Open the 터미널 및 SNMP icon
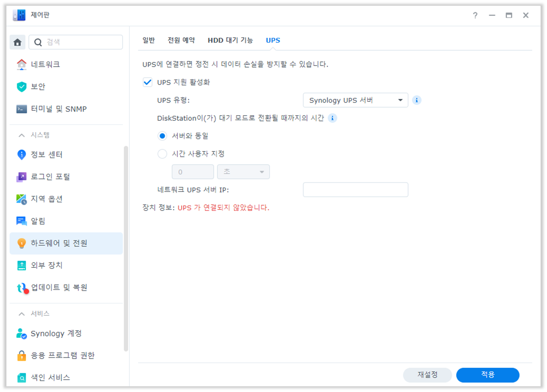This screenshot has height=392, width=547. (x=22, y=109)
